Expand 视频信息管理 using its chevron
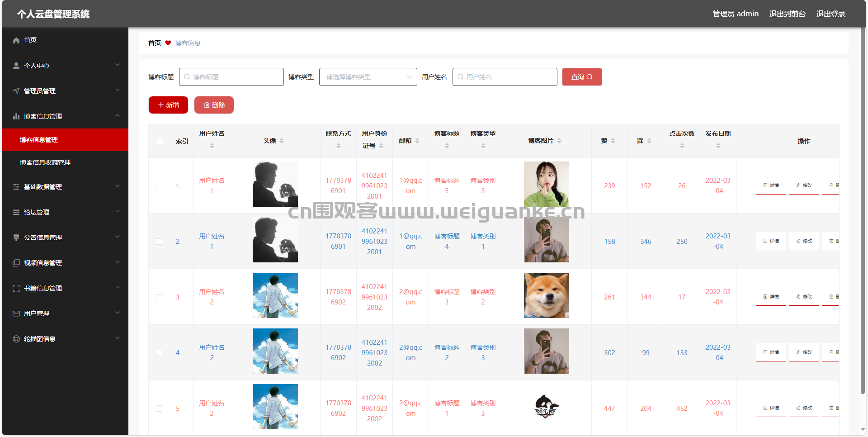This screenshot has height=437, width=868. click(x=118, y=262)
